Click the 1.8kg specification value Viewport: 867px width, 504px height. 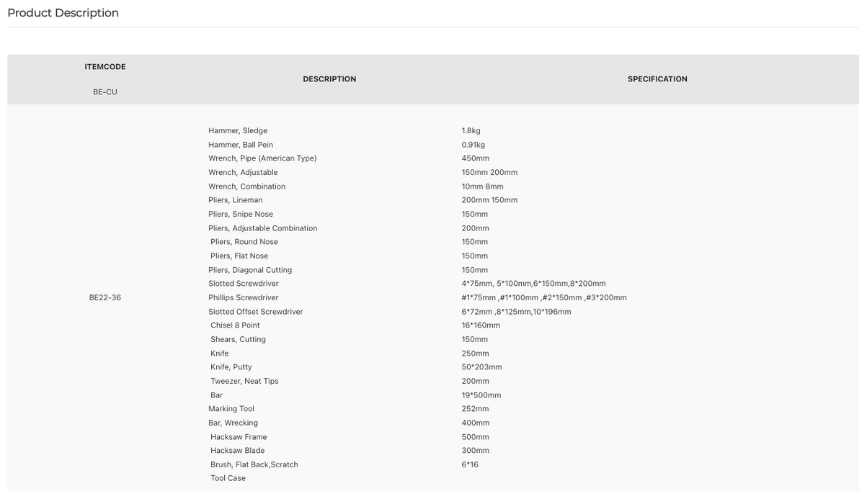tap(471, 131)
